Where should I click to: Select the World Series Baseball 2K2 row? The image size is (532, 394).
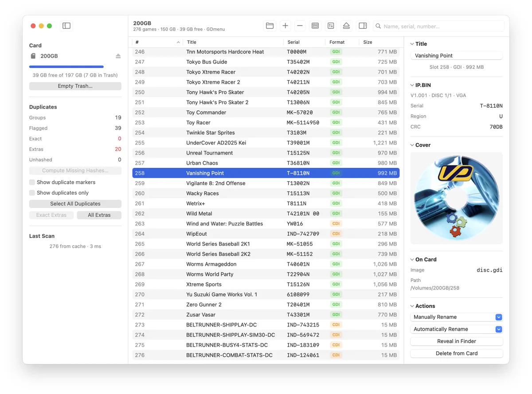point(266,254)
